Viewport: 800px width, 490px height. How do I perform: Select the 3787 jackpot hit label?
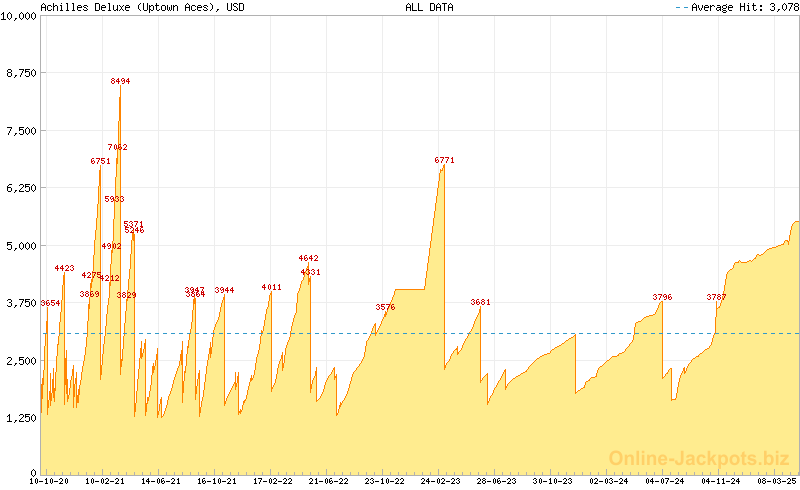tap(716, 297)
